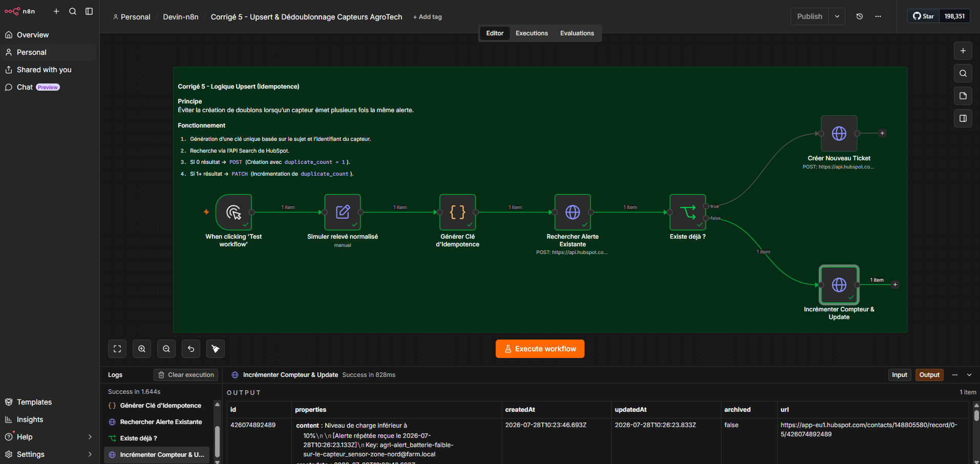This screenshot has width=980, height=464.
Task: Click Devin-n8n breadcrumb link
Action: click(181, 17)
